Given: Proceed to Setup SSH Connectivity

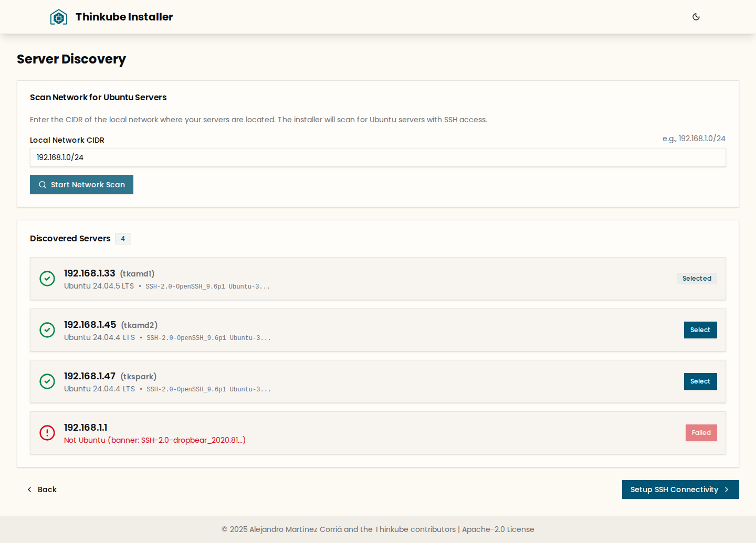Looking at the screenshot, I should pos(680,489).
